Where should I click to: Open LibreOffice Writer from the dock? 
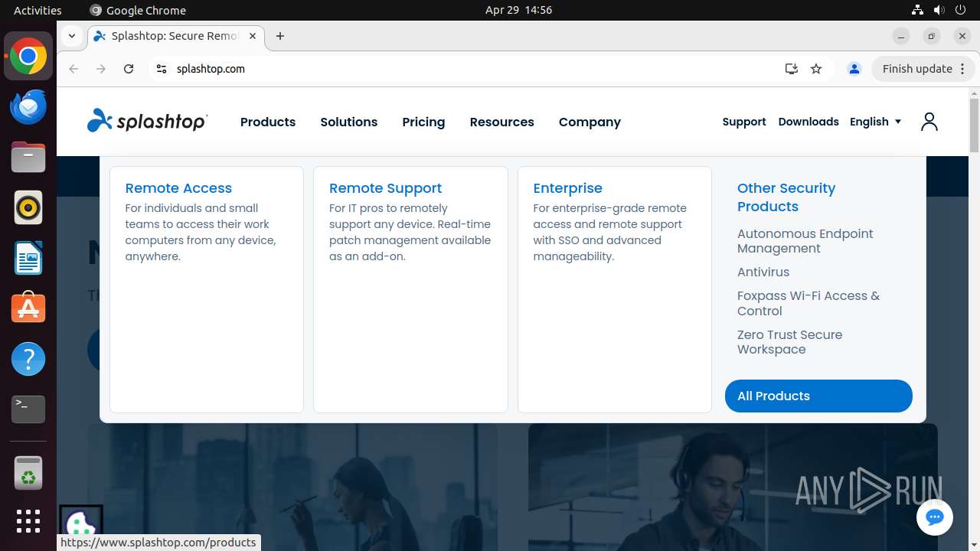coord(28,259)
